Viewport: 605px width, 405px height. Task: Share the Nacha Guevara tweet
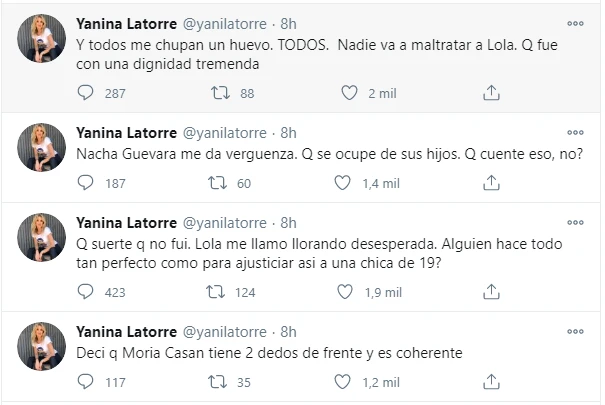(x=491, y=183)
